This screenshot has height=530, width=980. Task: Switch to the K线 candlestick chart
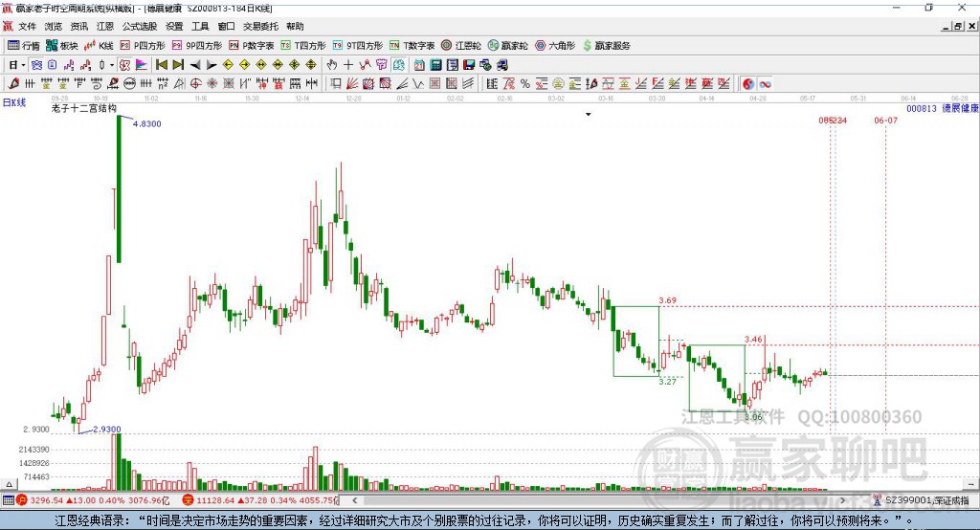(x=99, y=46)
